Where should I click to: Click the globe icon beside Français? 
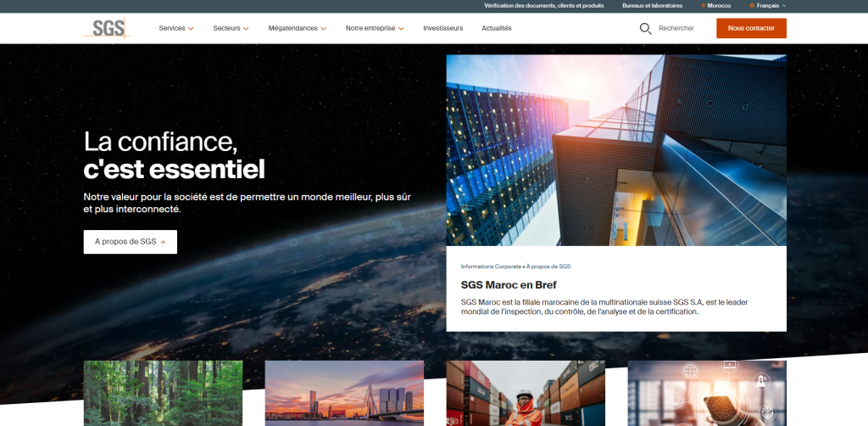(x=752, y=6)
